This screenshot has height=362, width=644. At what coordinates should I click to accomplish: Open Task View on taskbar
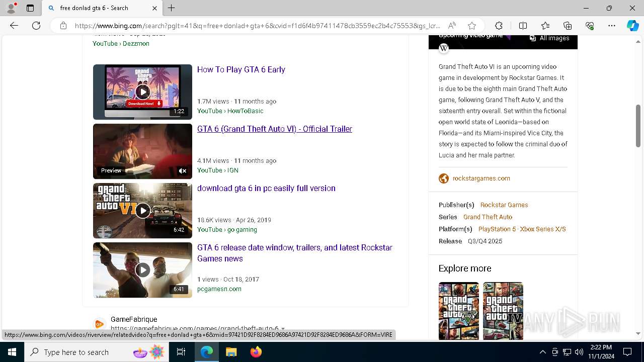coord(182,352)
